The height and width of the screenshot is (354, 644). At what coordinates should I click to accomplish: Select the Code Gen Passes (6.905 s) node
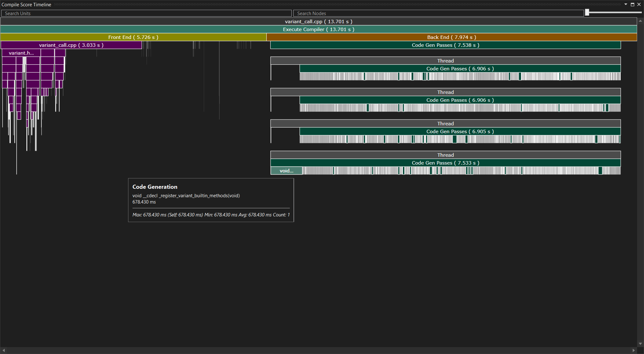[460, 131]
